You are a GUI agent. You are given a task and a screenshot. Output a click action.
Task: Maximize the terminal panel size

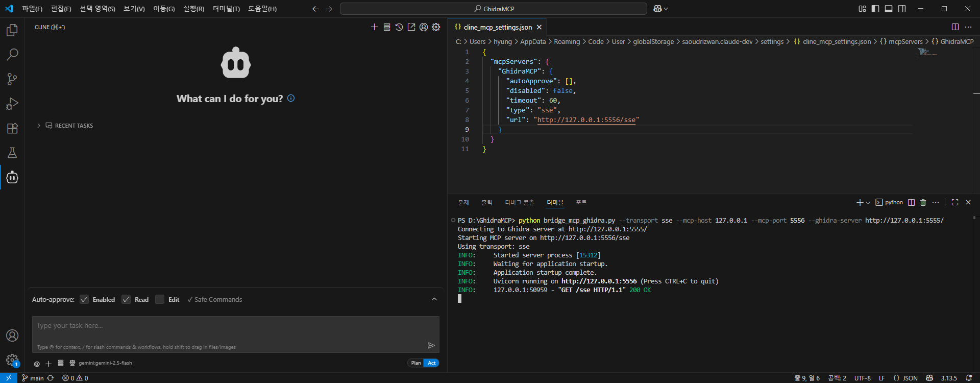tap(955, 202)
